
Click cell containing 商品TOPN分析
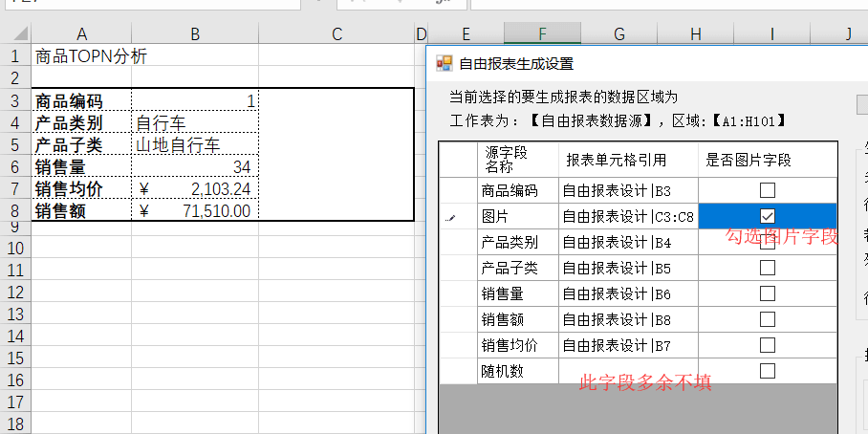(81, 55)
